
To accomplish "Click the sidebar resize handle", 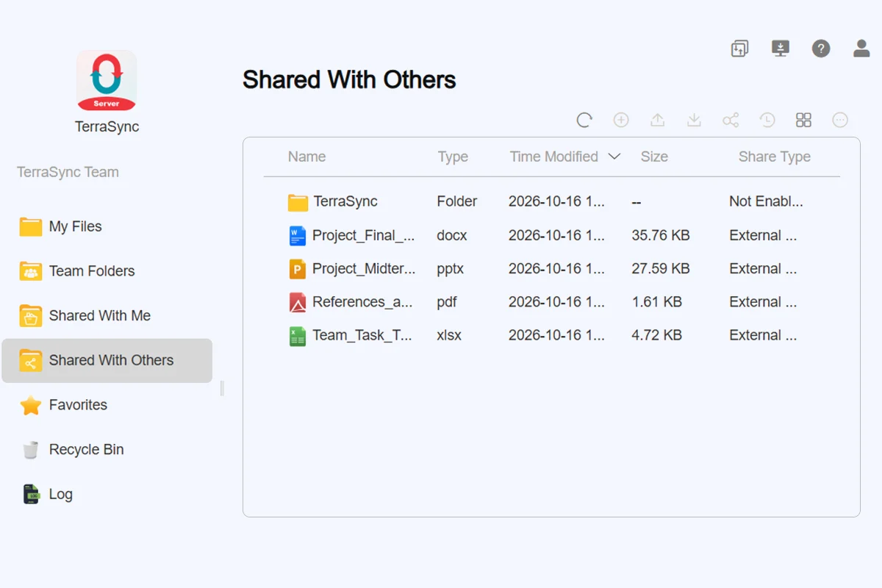I will [x=222, y=388].
